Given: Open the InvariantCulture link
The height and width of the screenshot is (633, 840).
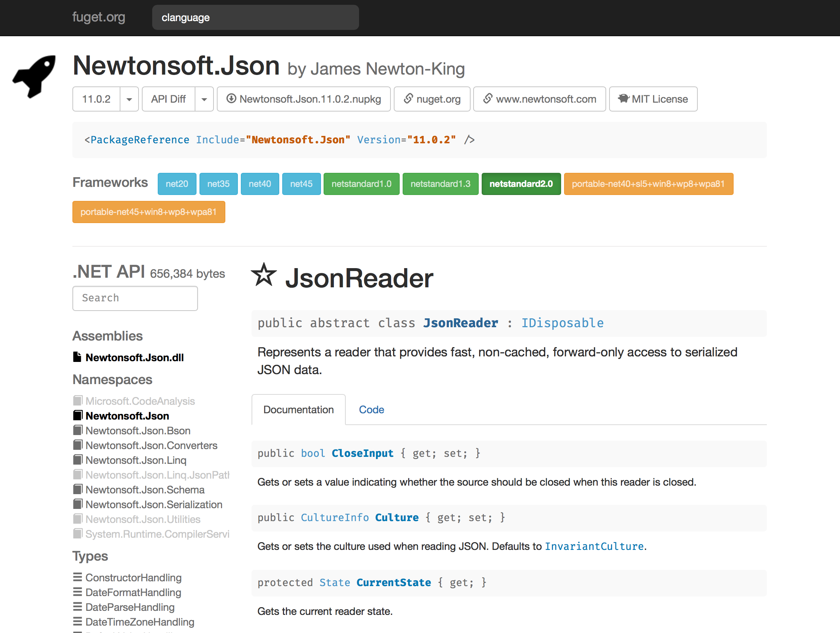Looking at the screenshot, I should point(594,547).
